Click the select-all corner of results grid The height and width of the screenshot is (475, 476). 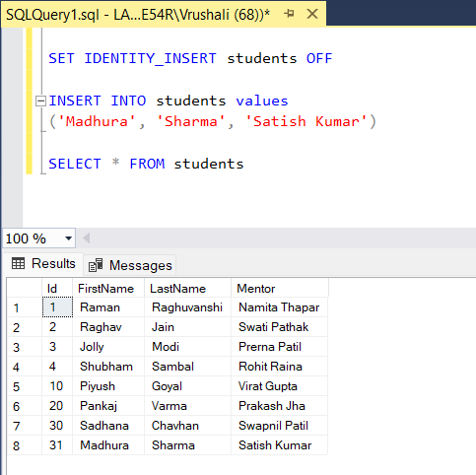point(25,289)
